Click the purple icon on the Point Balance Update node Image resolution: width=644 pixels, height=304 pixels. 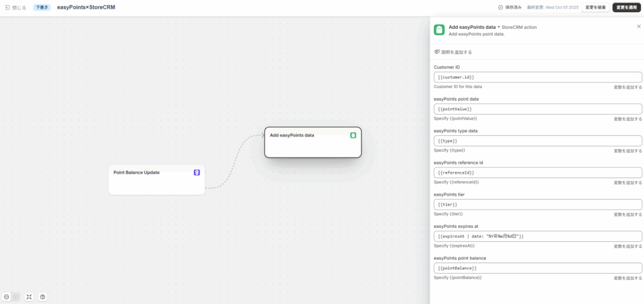[x=197, y=172]
